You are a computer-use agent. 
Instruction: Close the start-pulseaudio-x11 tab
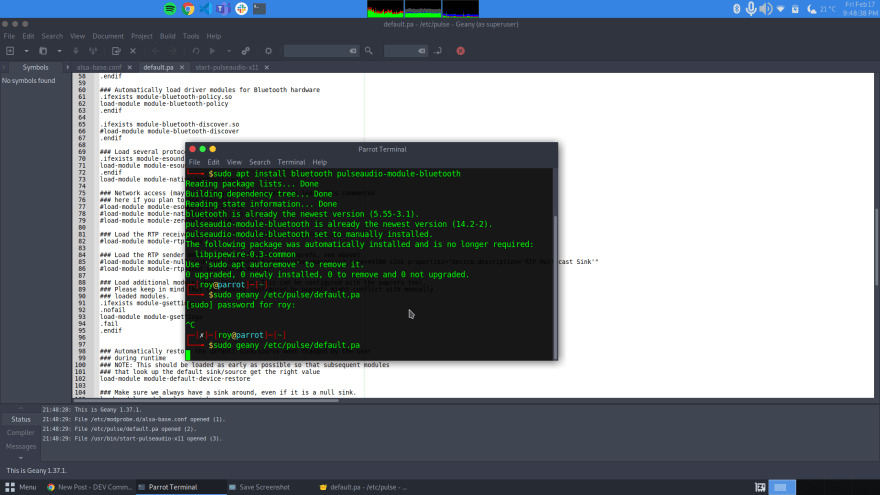tap(267, 67)
